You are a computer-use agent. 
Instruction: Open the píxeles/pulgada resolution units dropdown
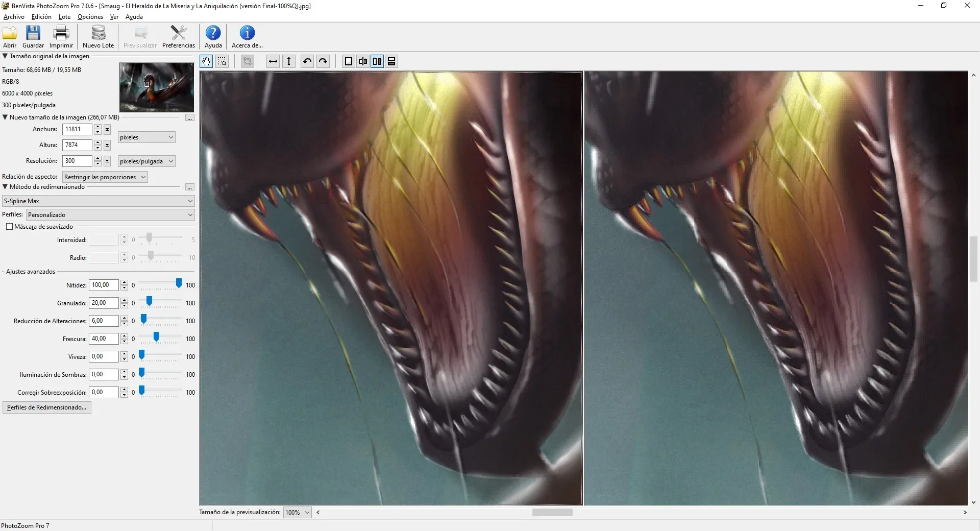(x=146, y=161)
